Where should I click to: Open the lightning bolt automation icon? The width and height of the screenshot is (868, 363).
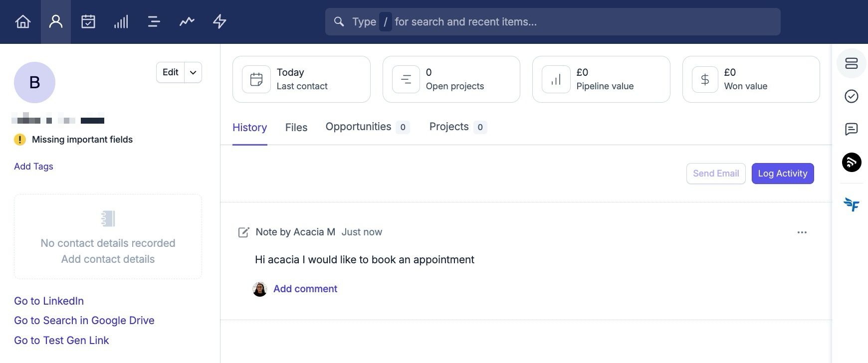pyautogui.click(x=219, y=21)
